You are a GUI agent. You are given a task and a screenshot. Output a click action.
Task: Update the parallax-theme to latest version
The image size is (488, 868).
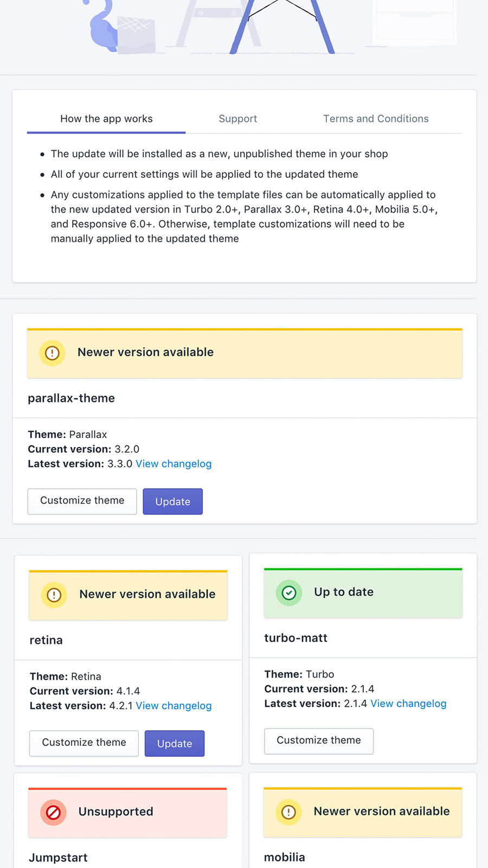[x=172, y=502]
